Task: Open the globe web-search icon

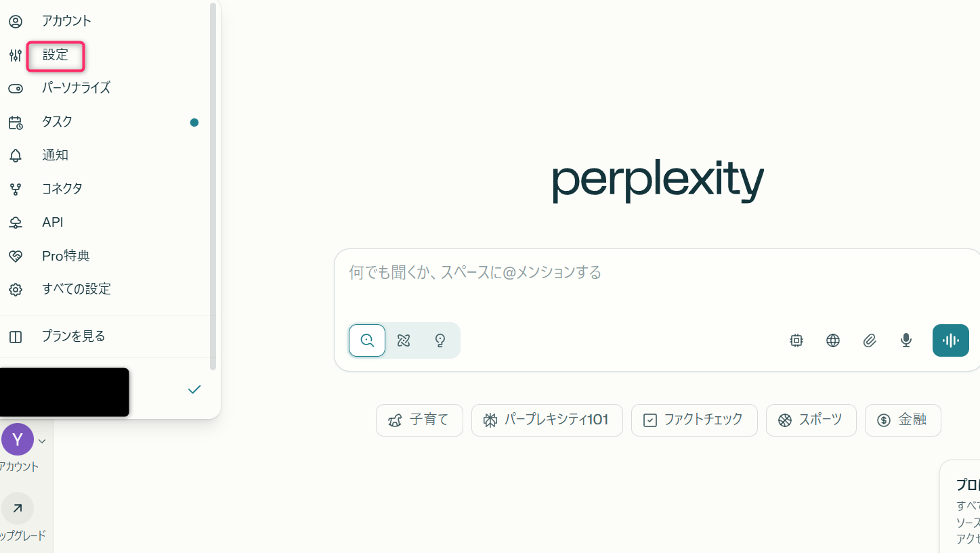Action: click(x=832, y=340)
